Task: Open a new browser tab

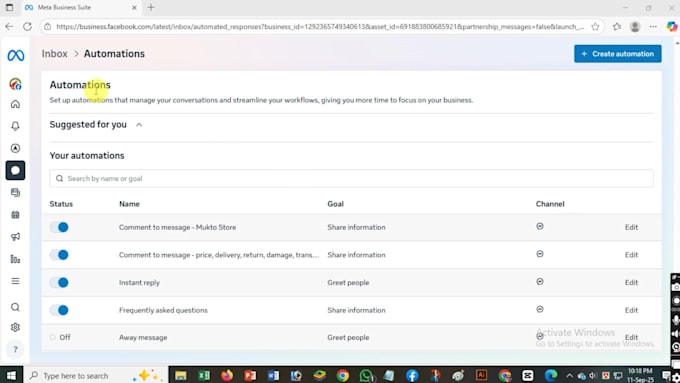Action: 151,7
